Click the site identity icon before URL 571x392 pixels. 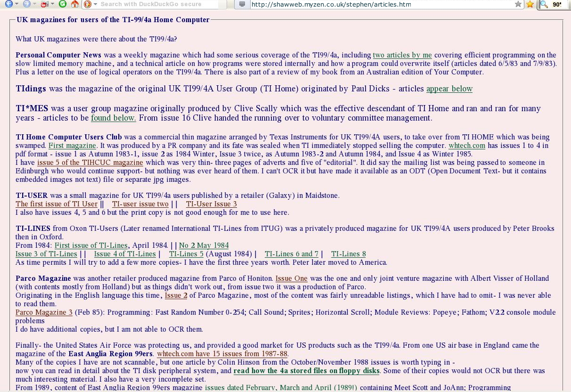point(242,4)
